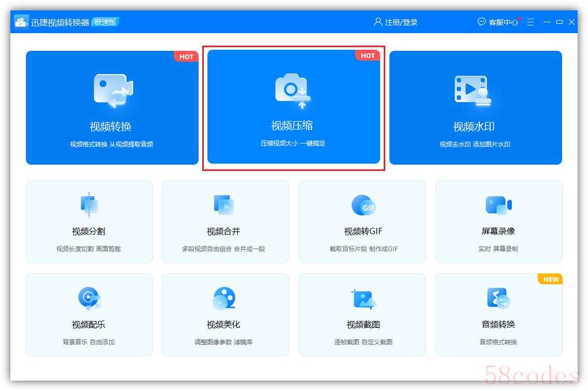
Task: Click '逐帧截图 自定义截图' description
Action: (x=363, y=342)
